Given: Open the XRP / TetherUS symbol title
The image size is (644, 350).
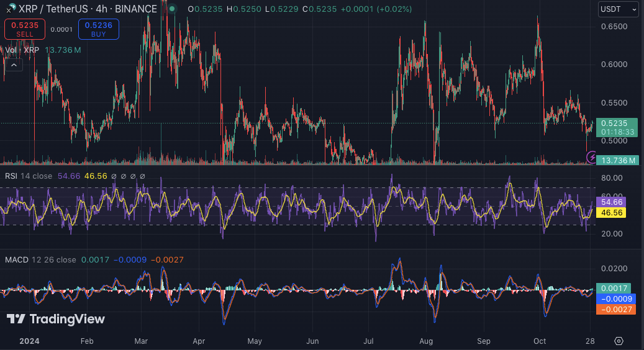Looking at the screenshot, I should pyautogui.click(x=87, y=9).
